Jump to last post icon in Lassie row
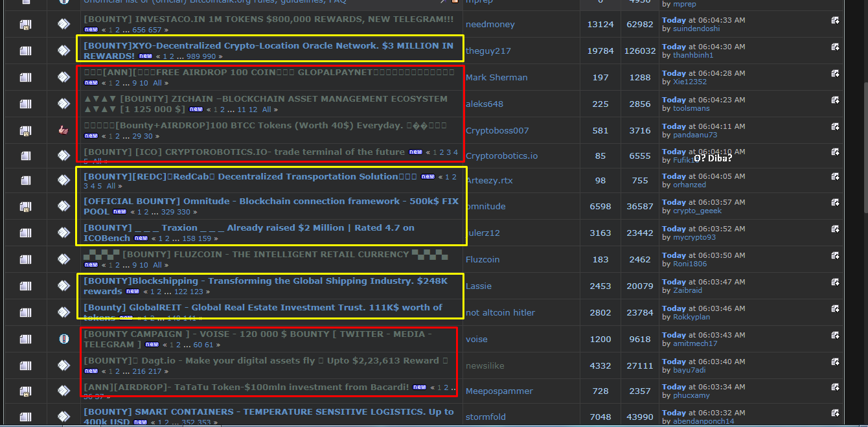Viewport: 868px width, 427px height. pos(836,283)
